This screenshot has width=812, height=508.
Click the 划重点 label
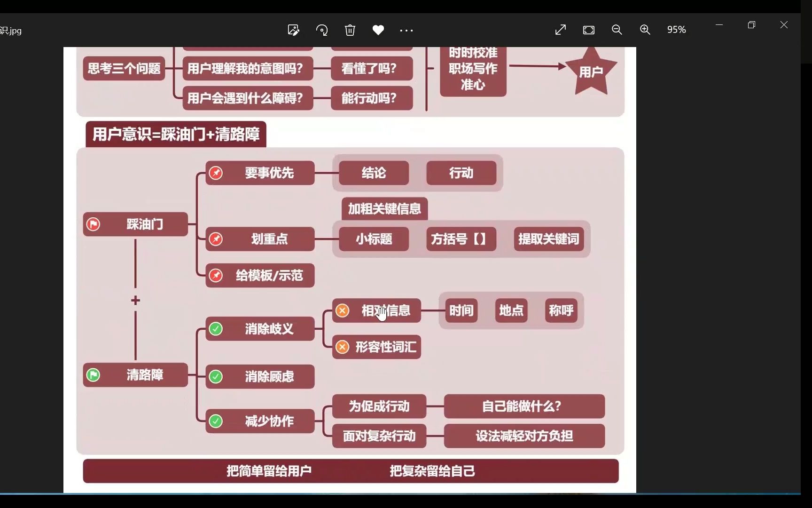point(269,239)
